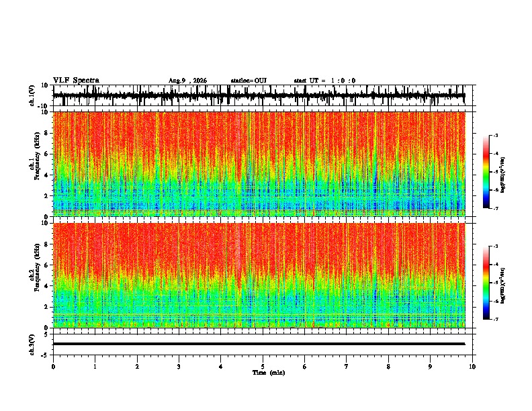Click the 'VLF Spectra' title text
Viewport: 532px width, 411px height.
point(76,81)
